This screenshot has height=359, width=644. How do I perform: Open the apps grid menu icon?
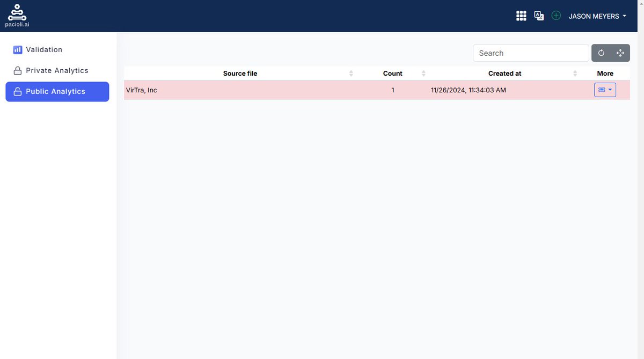click(x=521, y=16)
